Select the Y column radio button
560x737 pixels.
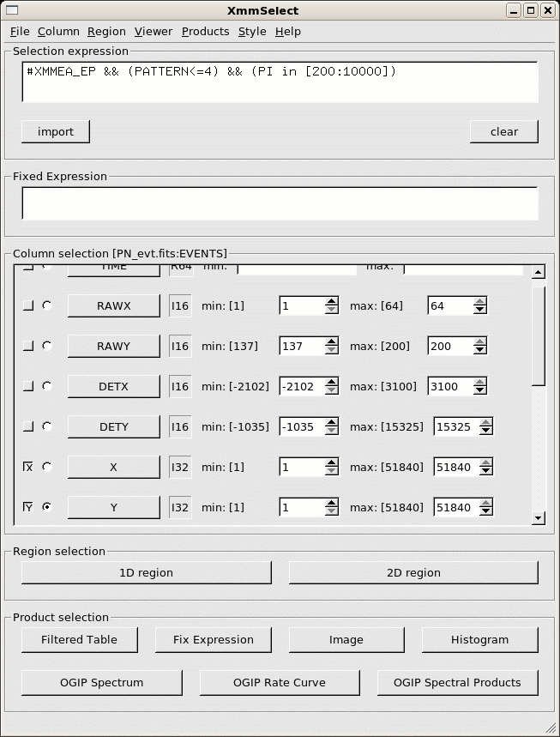pos(47,507)
